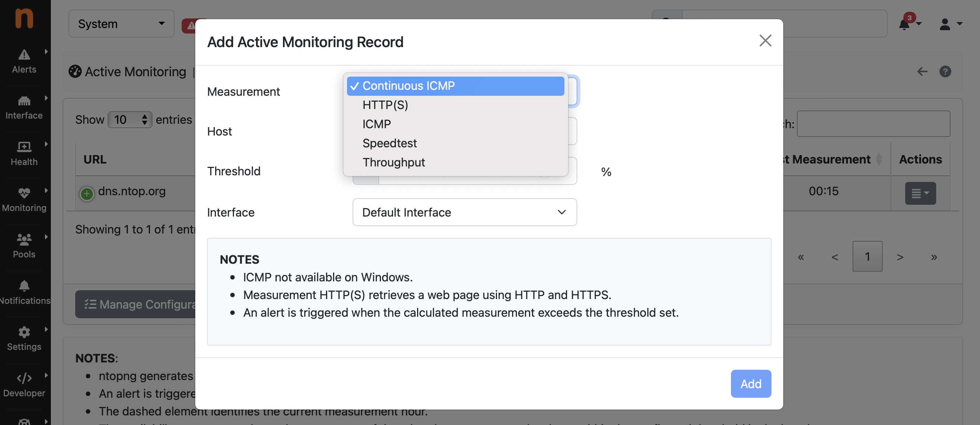Open the user account menu
Screen dimensions: 980x425
[950, 24]
